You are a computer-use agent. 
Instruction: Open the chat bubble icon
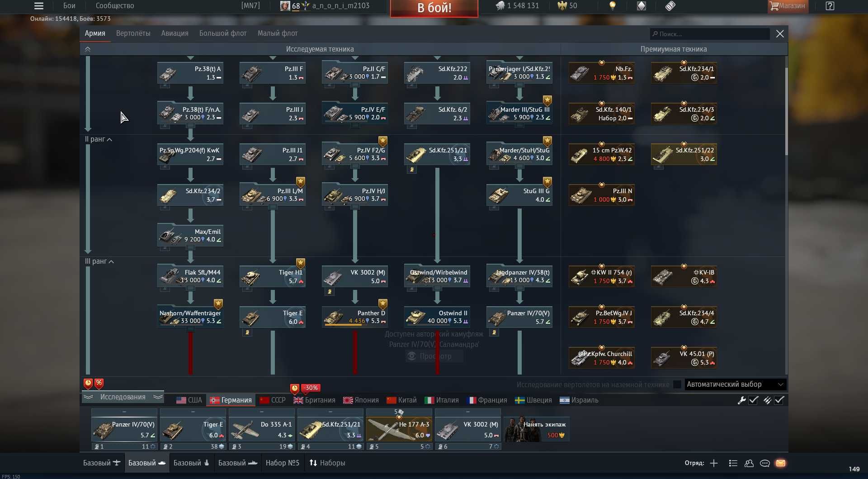click(765, 463)
